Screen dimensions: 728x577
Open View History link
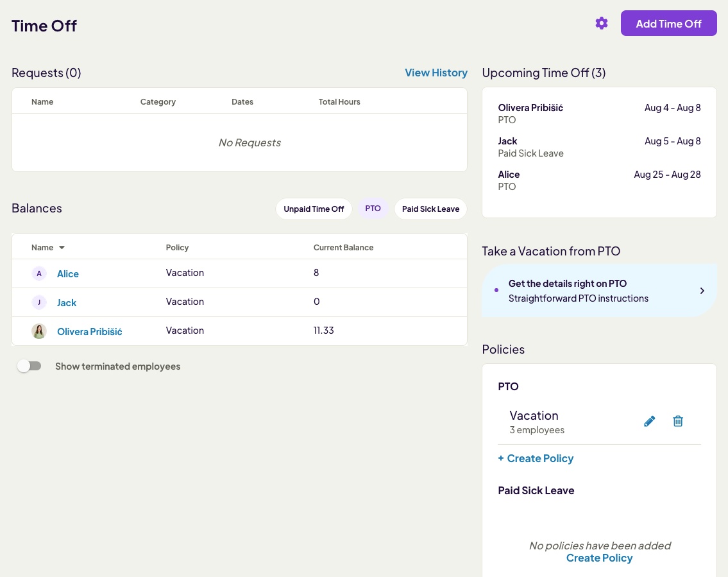(436, 73)
